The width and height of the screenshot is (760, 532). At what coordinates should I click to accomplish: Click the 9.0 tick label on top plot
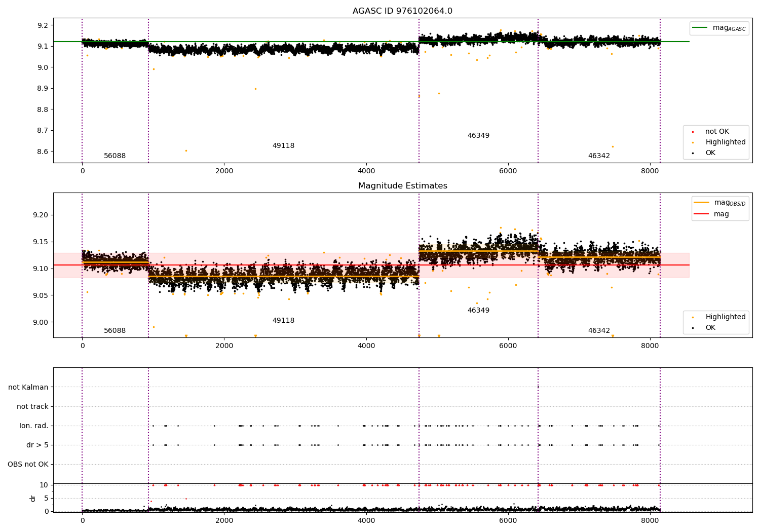[x=43, y=67]
